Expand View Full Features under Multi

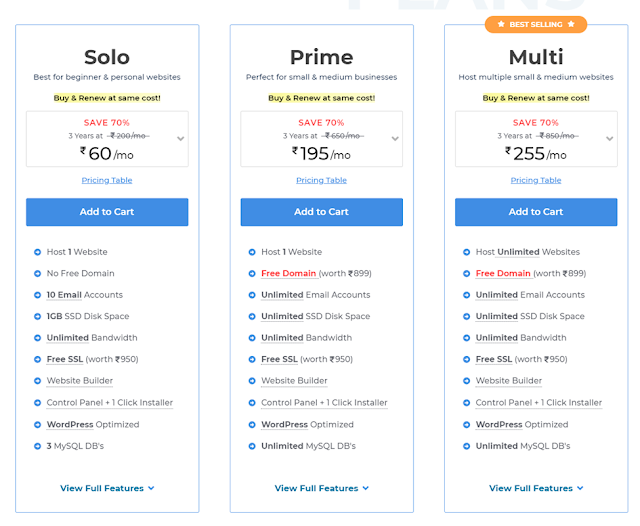[x=536, y=488]
